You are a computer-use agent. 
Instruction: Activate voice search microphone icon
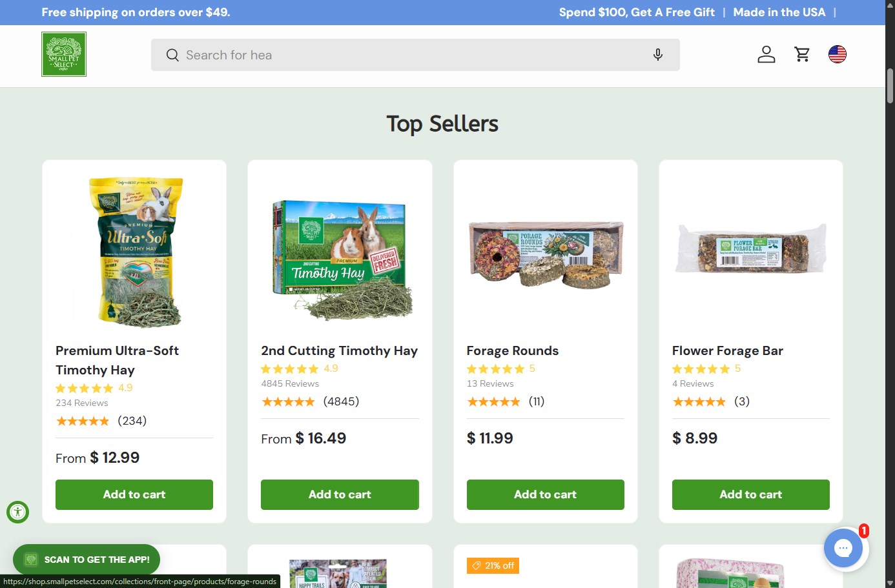pos(658,55)
